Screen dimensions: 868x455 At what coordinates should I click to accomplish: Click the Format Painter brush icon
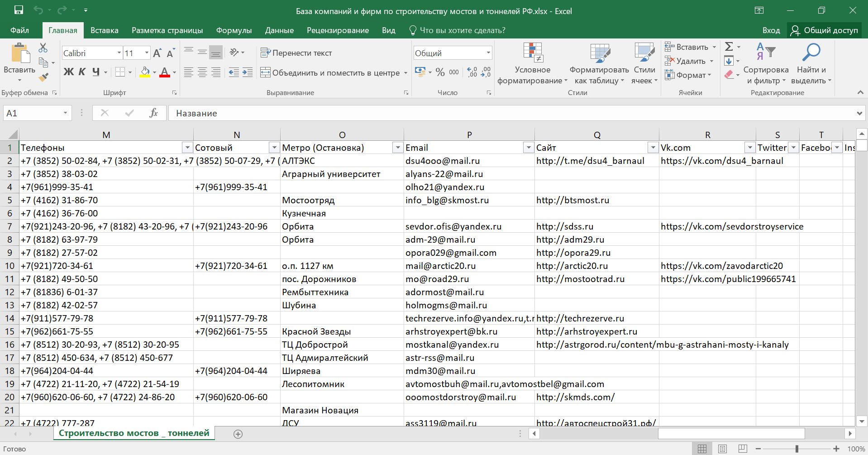[43, 77]
